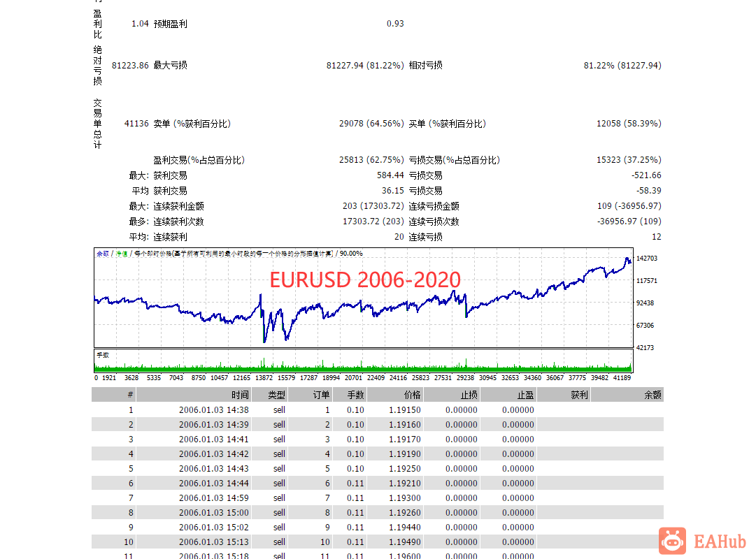This screenshot has width=756, height=559.
Task: Select the 获利 column header
Action: [x=564, y=395]
